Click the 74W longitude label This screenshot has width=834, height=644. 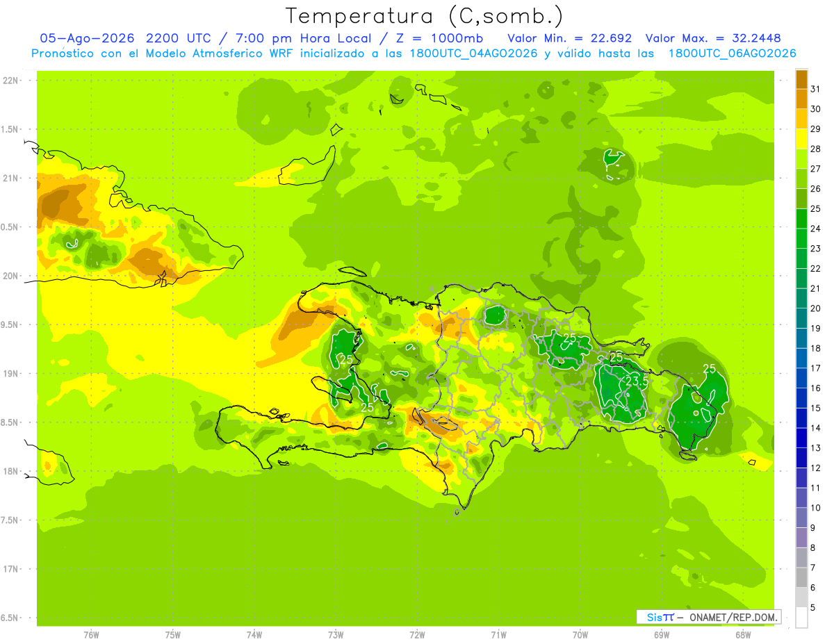[x=254, y=634]
